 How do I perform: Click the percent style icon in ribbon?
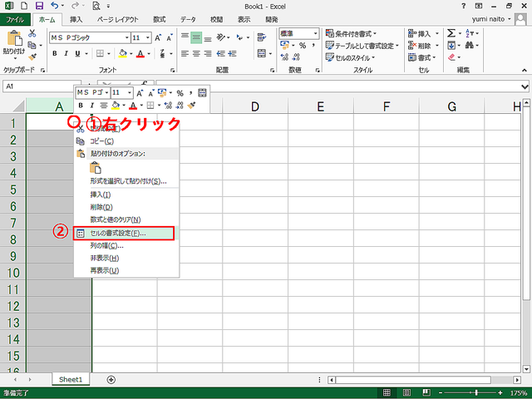[x=303, y=46]
